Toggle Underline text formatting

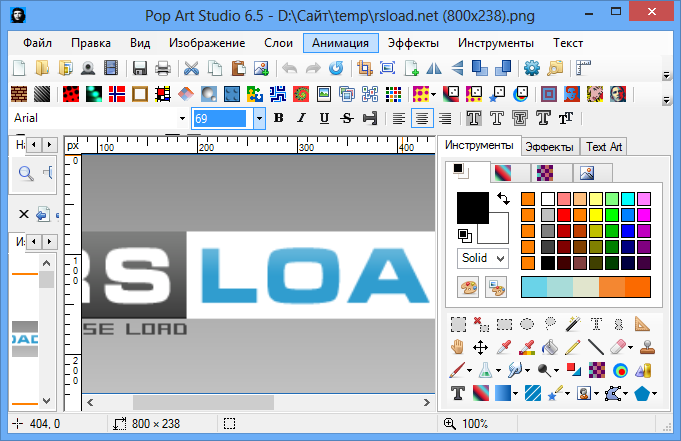[324, 118]
